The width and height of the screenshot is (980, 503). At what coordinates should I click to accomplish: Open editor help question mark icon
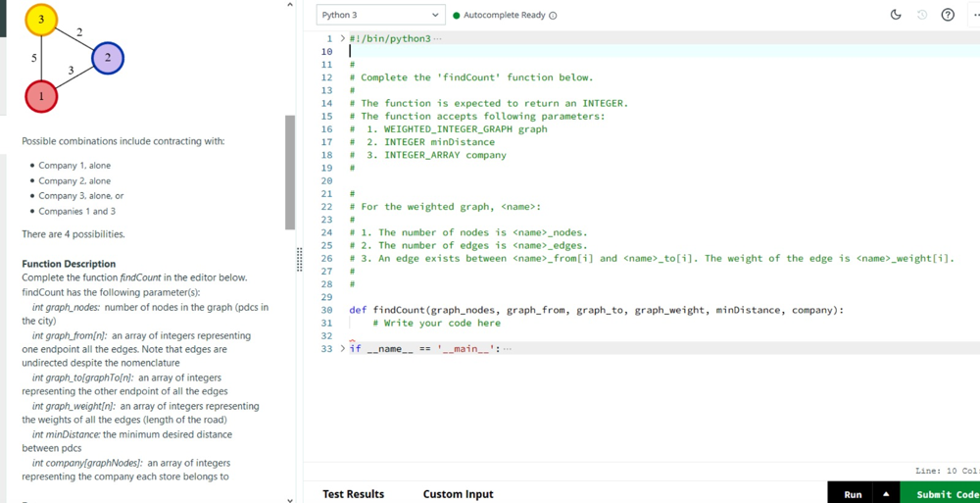[x=948, y=15]
